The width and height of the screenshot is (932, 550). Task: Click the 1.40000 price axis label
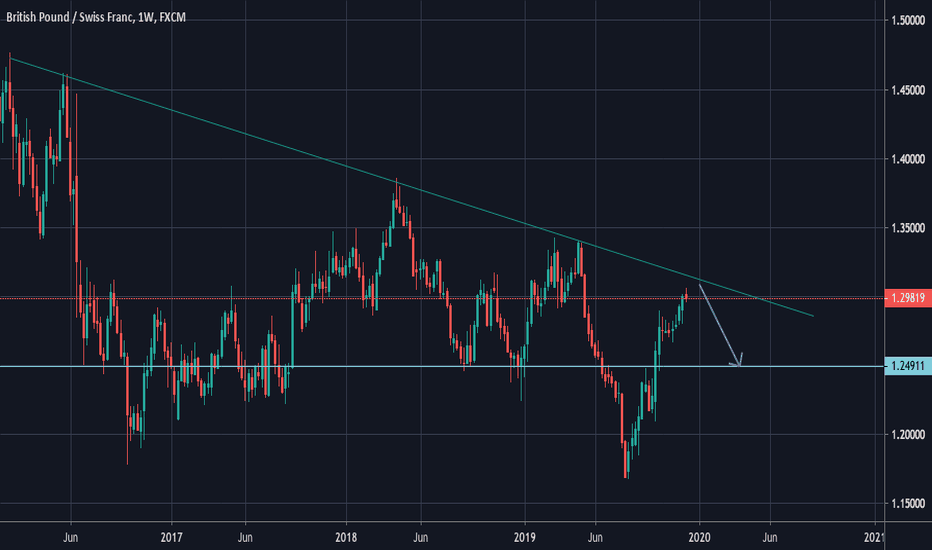[x=908, y=159]
